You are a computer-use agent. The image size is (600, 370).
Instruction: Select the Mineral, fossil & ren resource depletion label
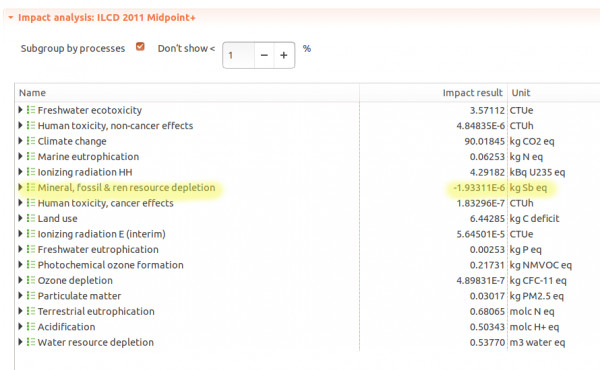pyautogui.click(x=126, y=187)
